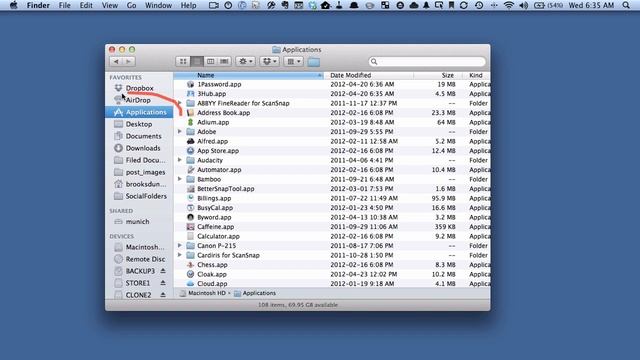Open post_images folder in sidebar

(x=145, y=172)
